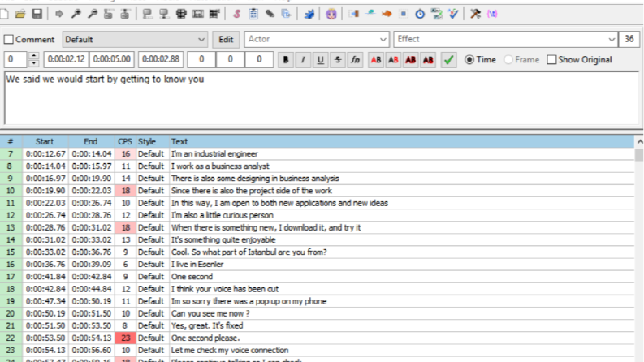Select lines visible on current frame
644x362 pixels.
point(181,14)
